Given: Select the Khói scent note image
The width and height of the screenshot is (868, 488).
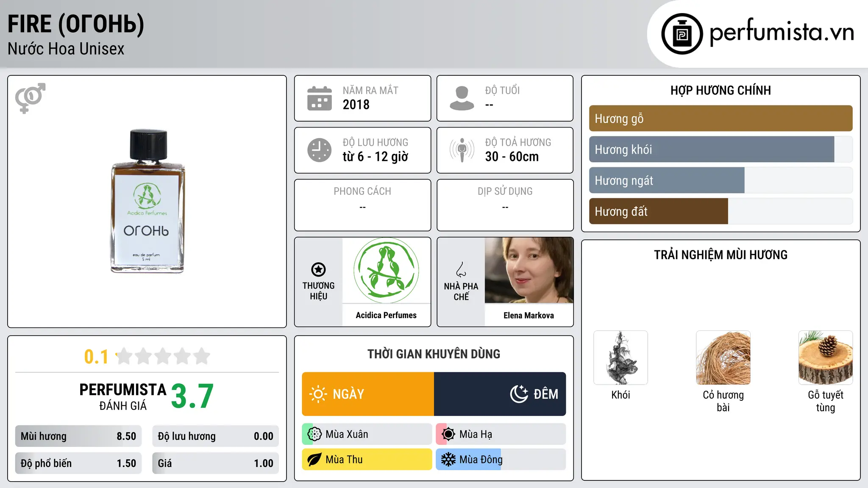Looking at the screenshot, I should [x=620, y=358].
